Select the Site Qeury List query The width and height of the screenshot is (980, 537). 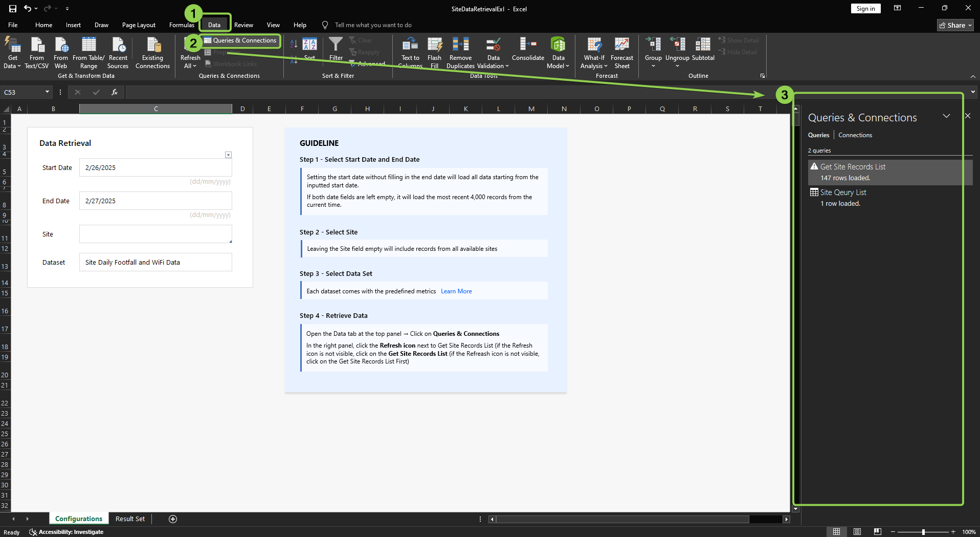click(x=890, y=198)
